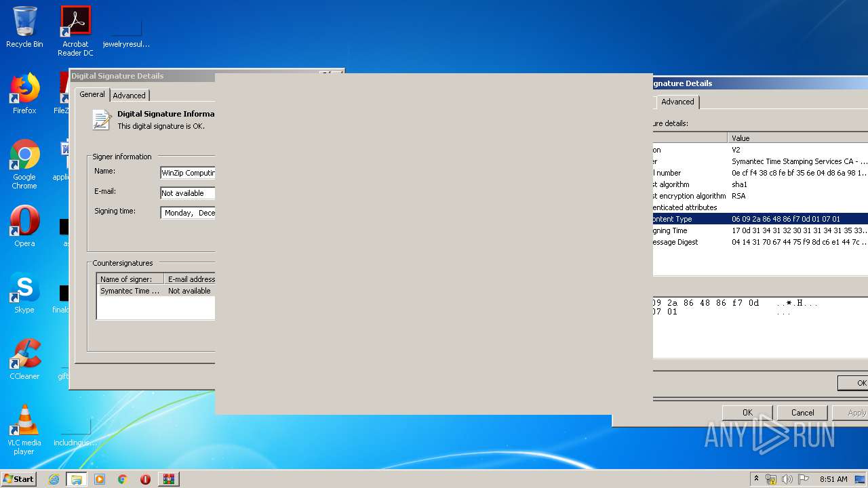
Task: Click Not available cell in Countersignatures list
Action: (189, 291)
